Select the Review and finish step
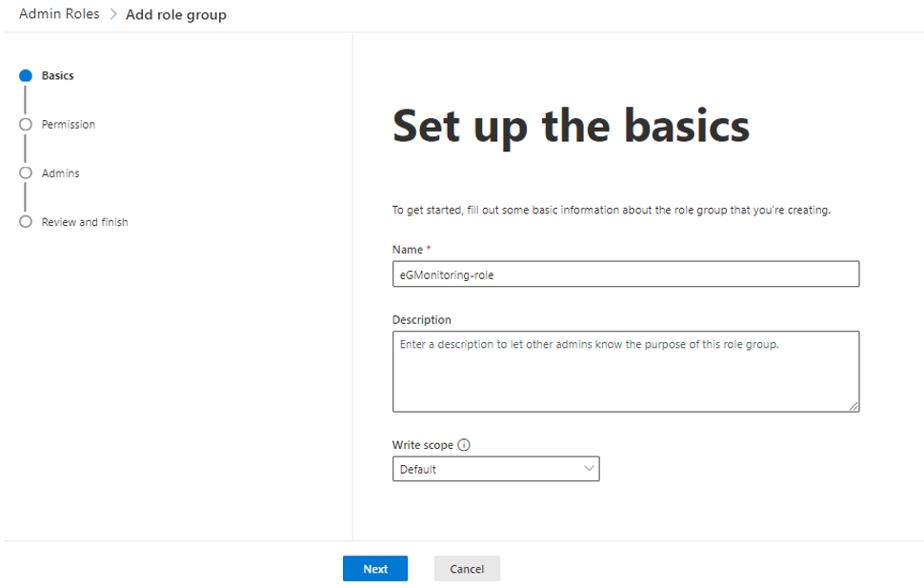 click(x=85, y=222)
